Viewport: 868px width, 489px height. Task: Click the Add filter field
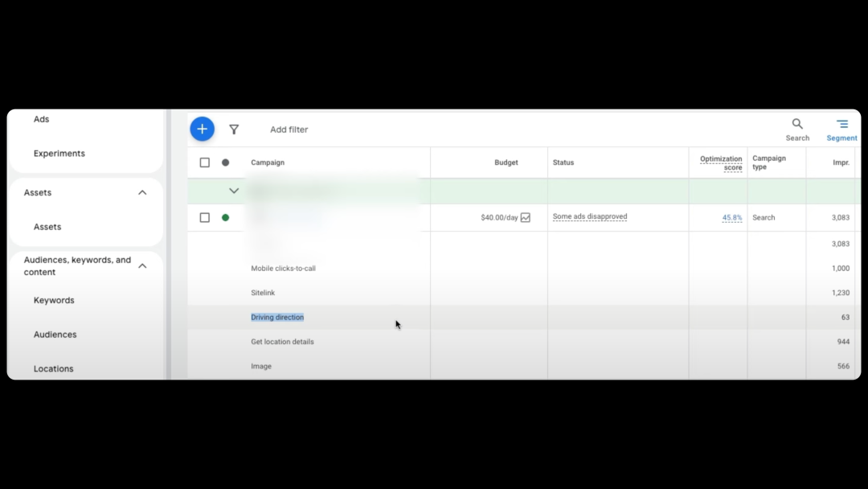(289, 129)
